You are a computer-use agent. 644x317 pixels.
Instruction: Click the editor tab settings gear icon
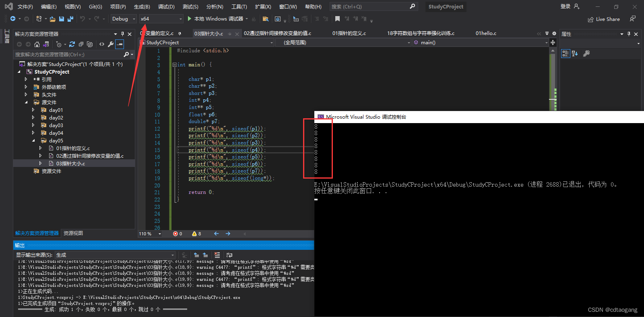point(554,33)
